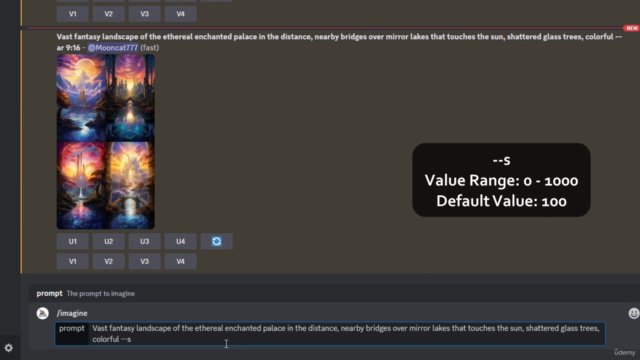Viewport: 640px width, 360px height.
Task: Click the Midjourney bot avatar beside /imagine
Action: coord(42,313)
